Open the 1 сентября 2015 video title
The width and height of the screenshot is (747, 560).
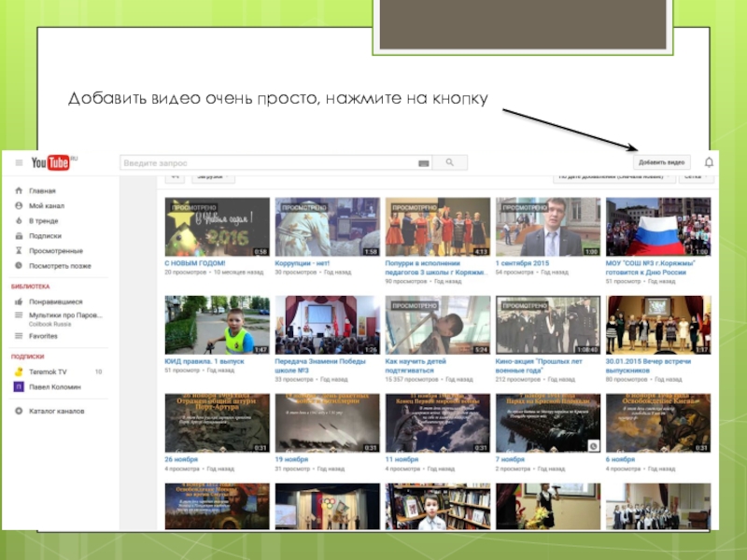pos(522,263)
